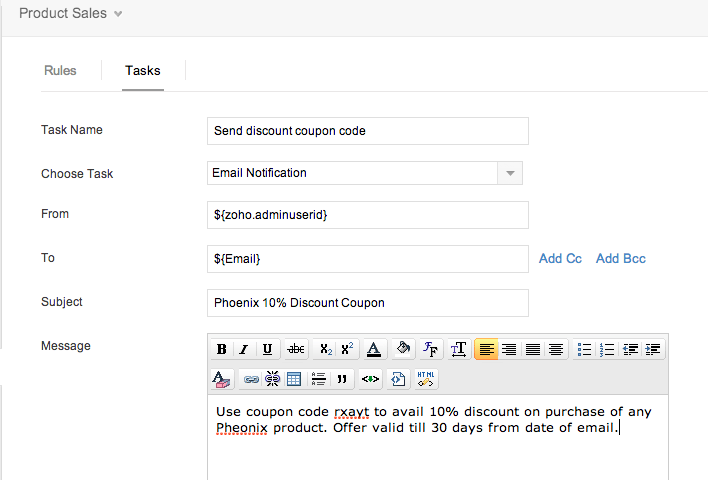
Task: Select the Tasks tab
Action: [143, 71]
